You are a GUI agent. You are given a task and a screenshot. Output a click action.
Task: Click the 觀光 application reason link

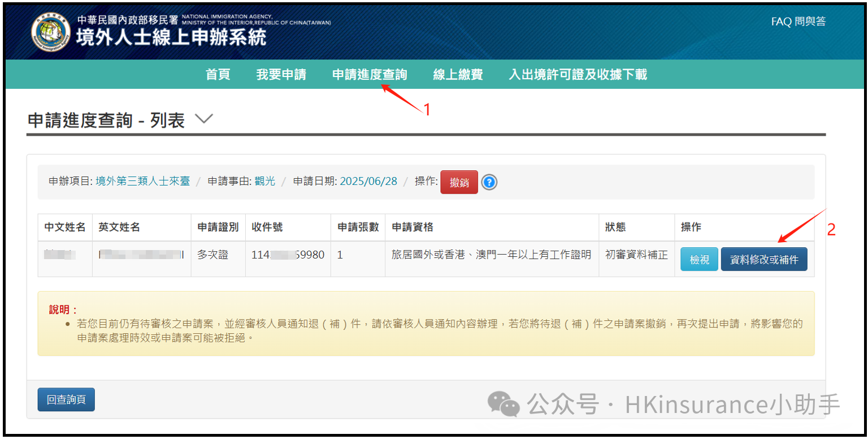pyautogui.click(x=263, y=182)
